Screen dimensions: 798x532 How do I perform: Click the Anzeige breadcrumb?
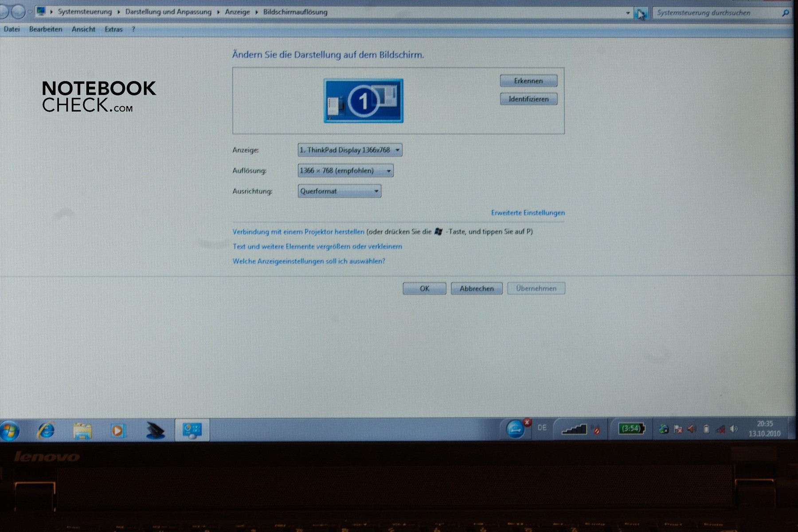pos(237,12)
